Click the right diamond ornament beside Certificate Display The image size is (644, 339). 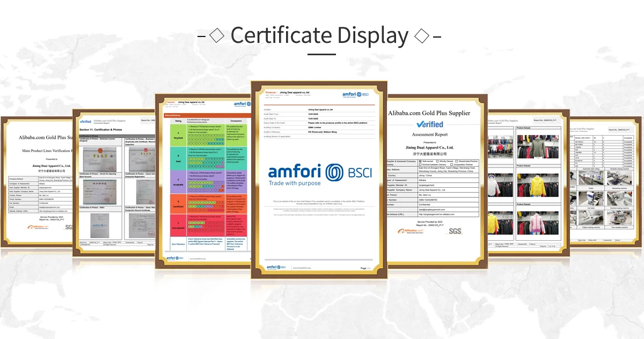[422, 36]
